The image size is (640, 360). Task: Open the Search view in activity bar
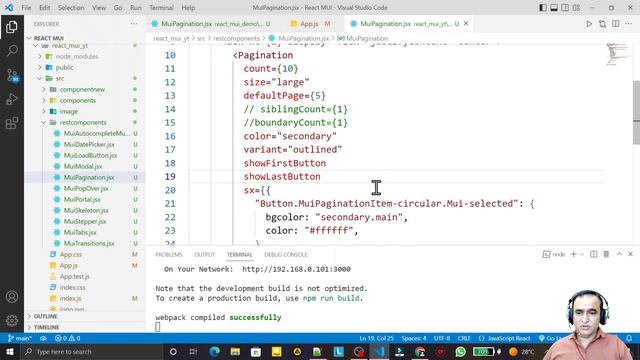[x=12, y=51]
